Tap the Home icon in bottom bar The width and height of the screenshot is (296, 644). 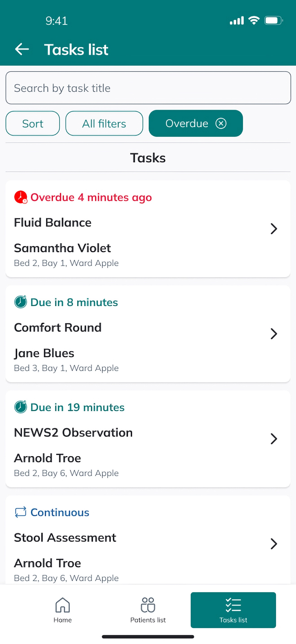click(62, 605)
